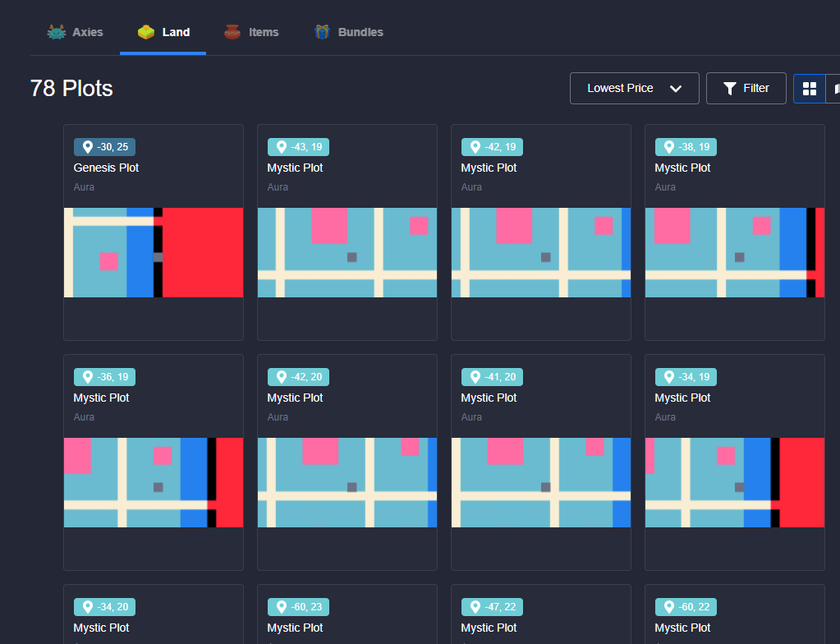Click the -43, 19 location badge
The image size is (840, 644).
[298, 147]
